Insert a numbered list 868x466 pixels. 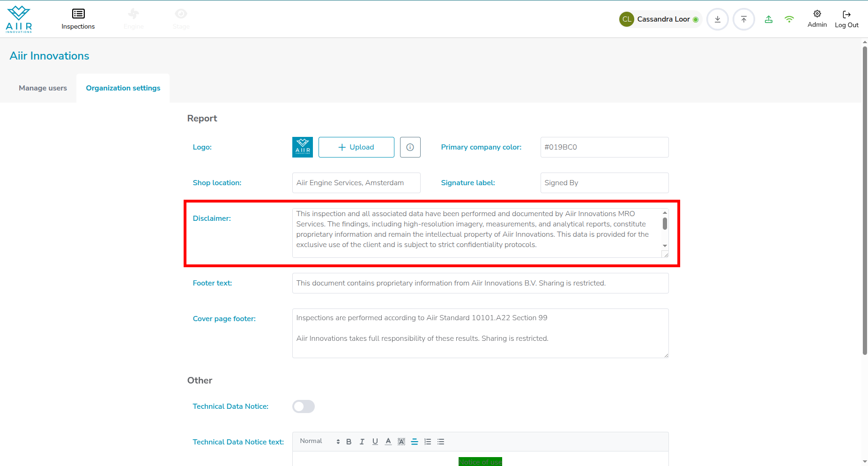428,442
